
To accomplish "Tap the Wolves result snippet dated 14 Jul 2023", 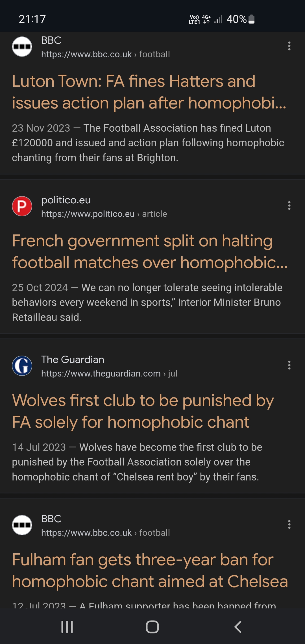I will [137, 462].
